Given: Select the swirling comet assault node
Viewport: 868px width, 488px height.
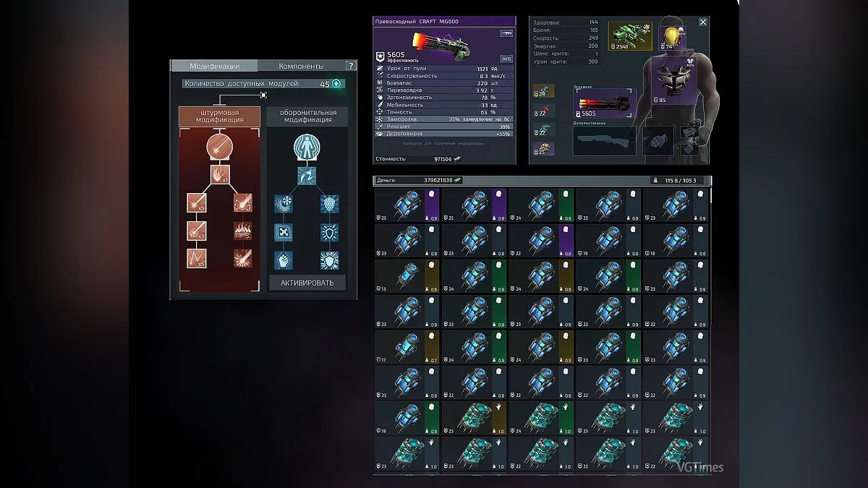Looking at the screenshot, I should point(242,203).
